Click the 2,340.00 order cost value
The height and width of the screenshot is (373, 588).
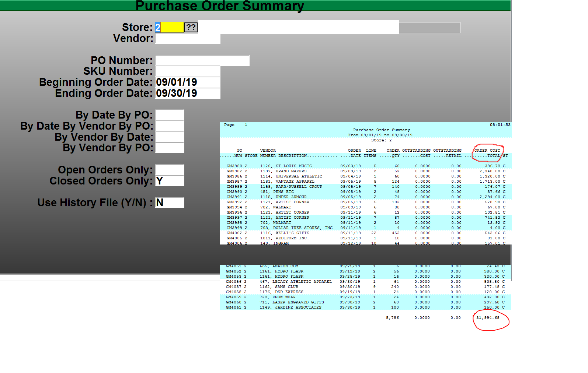pos(490,171)
